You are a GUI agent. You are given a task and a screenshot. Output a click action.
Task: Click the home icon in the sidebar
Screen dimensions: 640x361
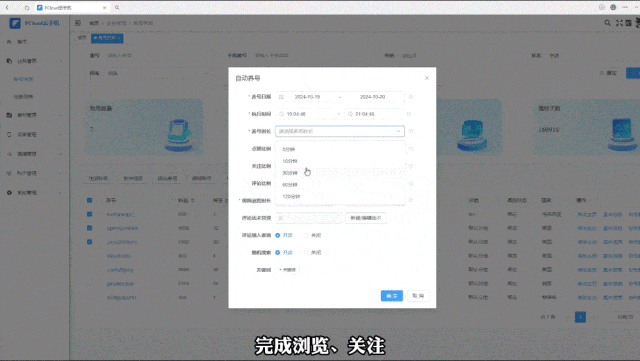[9, 42]
